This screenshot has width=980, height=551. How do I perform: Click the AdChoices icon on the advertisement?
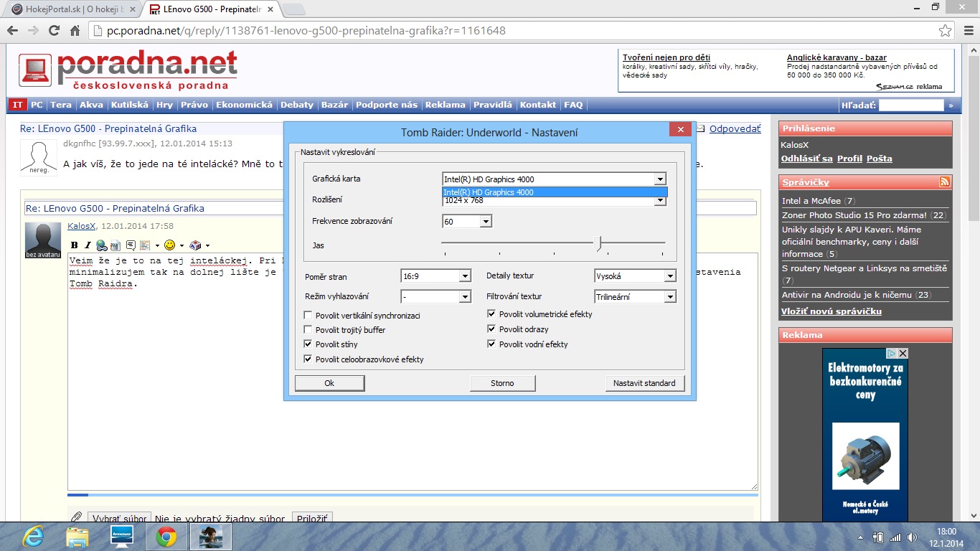pos(891,353)
